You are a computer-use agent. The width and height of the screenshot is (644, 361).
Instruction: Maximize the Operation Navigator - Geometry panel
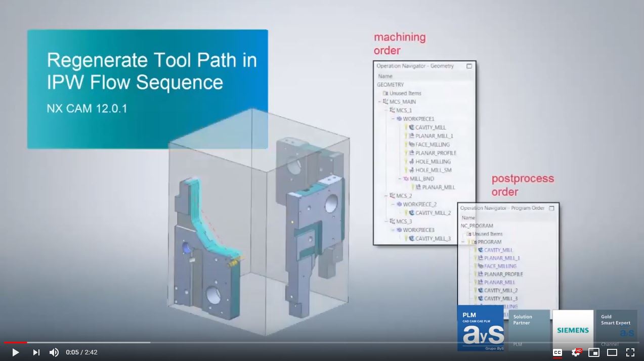(469, 66)
